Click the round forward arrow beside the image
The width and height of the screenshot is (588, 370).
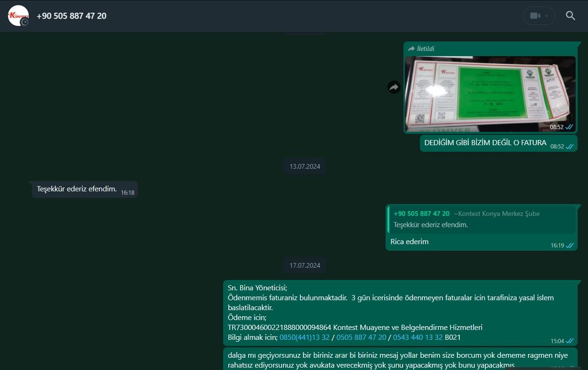click(394, 87)
